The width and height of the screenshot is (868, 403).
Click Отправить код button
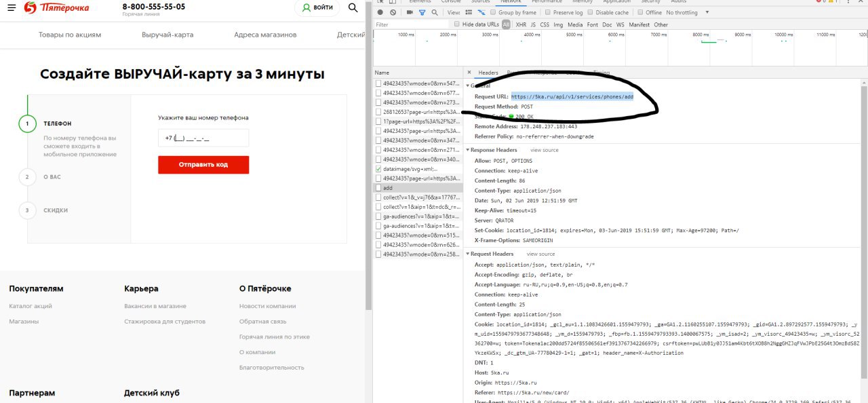point(203,165)
